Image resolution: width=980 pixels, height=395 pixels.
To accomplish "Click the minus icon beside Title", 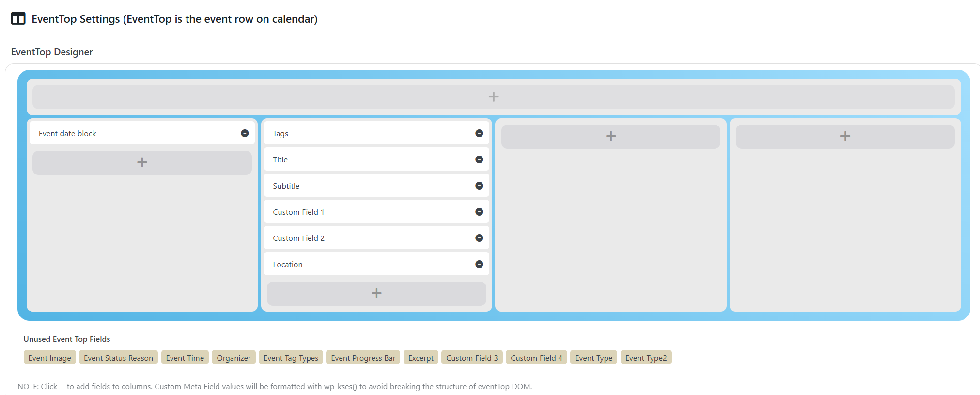I will [x=479, y=159].
